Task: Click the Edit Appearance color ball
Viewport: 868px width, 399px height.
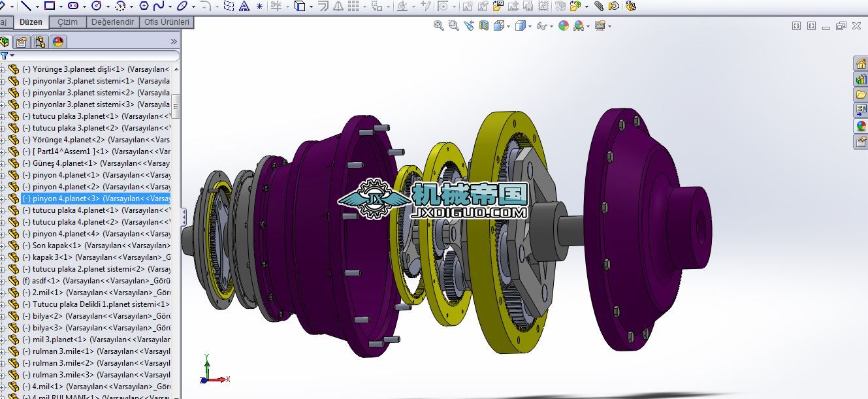Action: point(563,26)
